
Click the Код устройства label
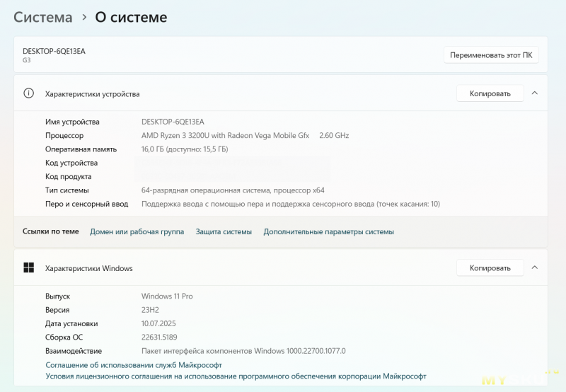coord(71,163)
